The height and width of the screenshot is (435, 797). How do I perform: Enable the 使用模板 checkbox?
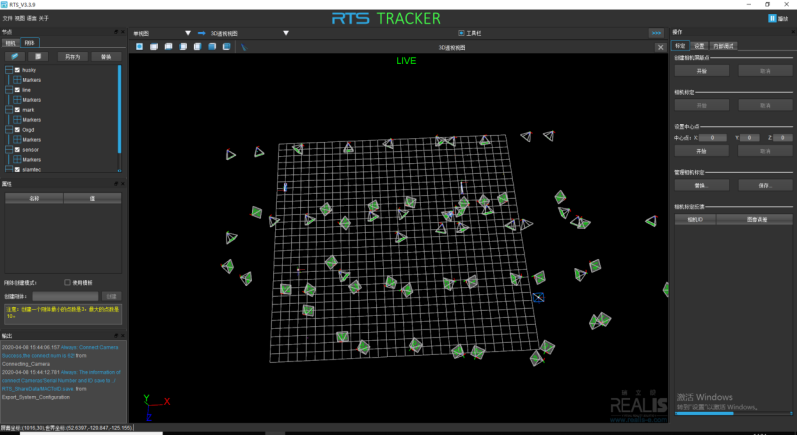[67, 283]
